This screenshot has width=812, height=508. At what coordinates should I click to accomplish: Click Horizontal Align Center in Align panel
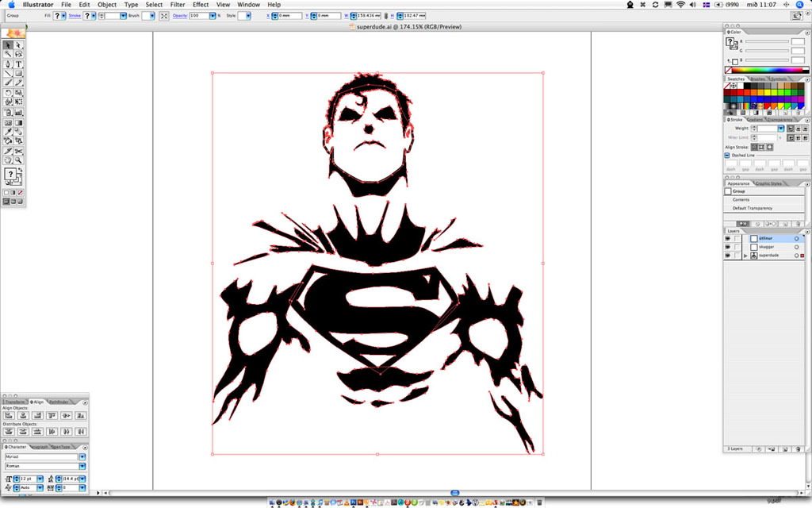coord(23,415)
